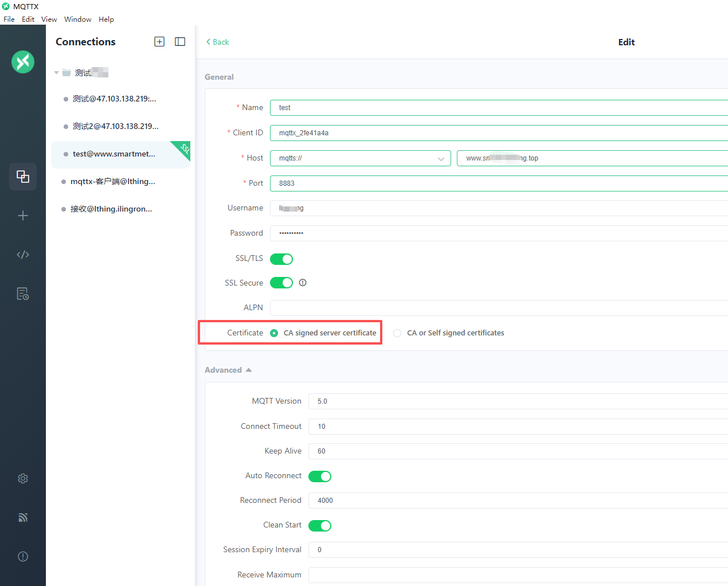Toggle the layout panel icon beside Connections

[x=180, y=42]
